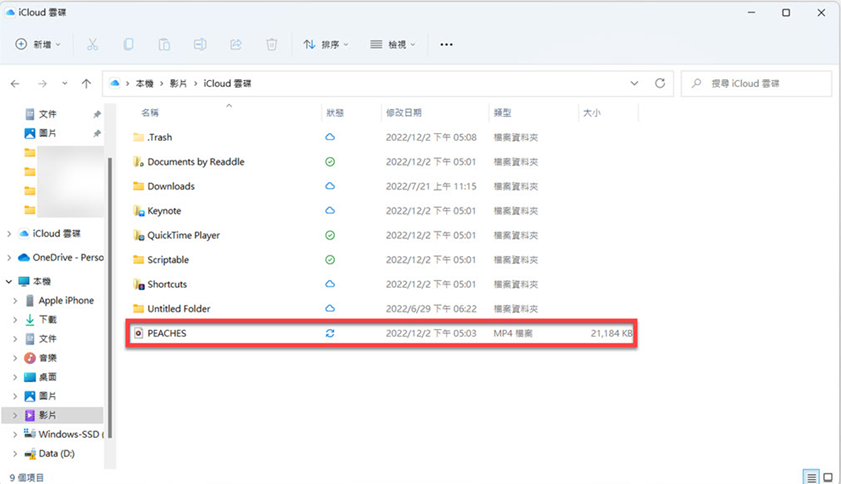
Task: Click the Rename icon in toolbar
Action: tap(200, 45)
